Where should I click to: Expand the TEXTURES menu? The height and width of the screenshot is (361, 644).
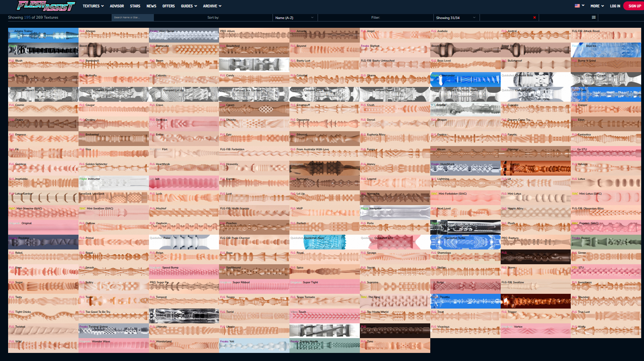click(93, 6)
